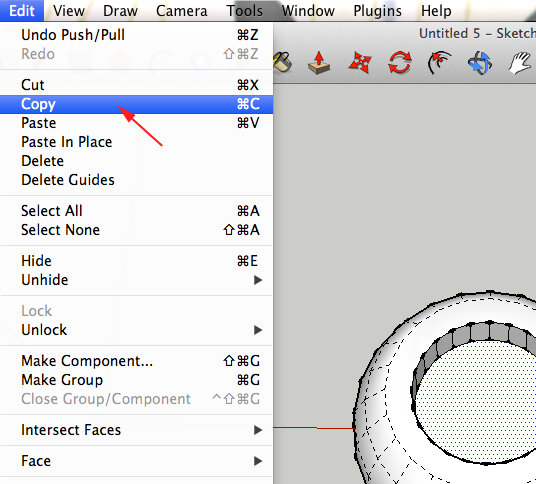Expand the Unhide submenu

coord(136,280)
